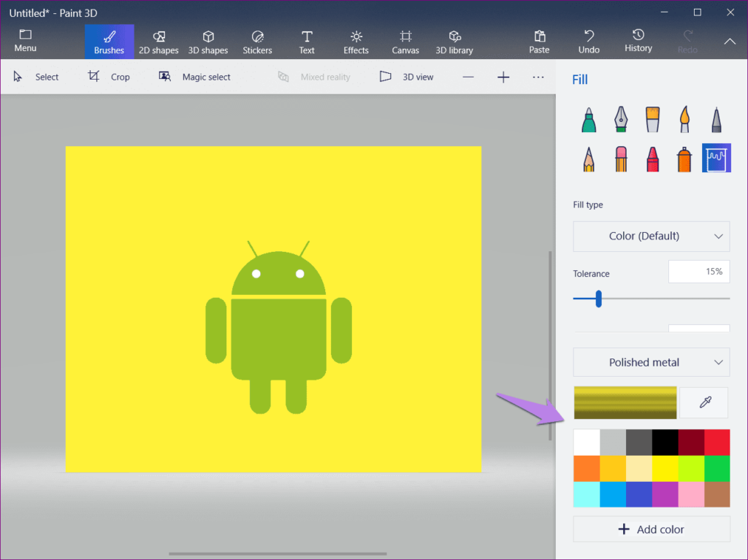Screen dimensions: 748x560
Task: Click the vertical canvas scrollbar
Action: [550, 346]
